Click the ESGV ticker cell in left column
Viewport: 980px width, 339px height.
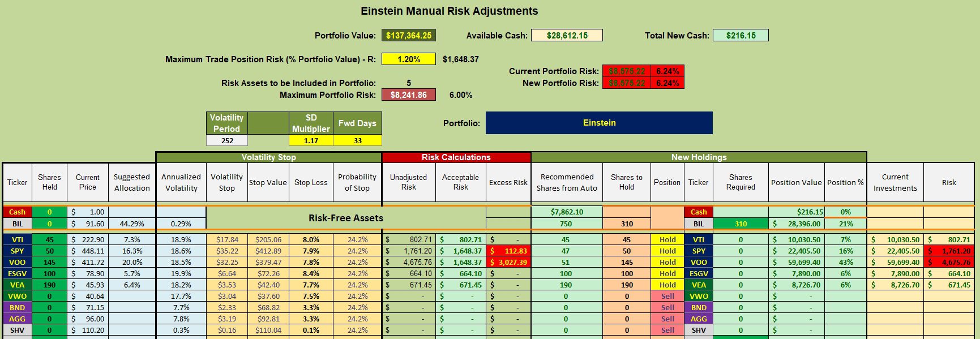(18, 273)
